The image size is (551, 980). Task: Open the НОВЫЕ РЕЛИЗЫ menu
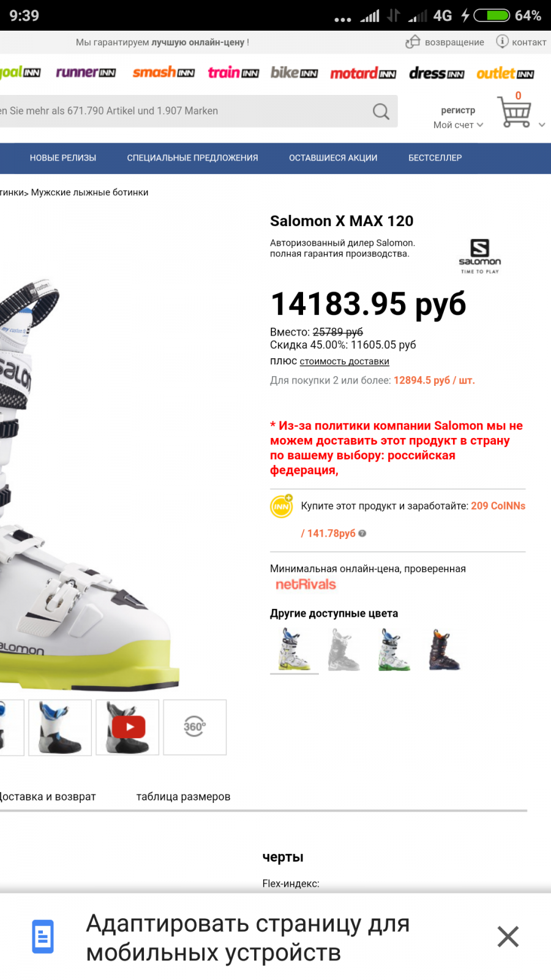(x=63, y=158)
